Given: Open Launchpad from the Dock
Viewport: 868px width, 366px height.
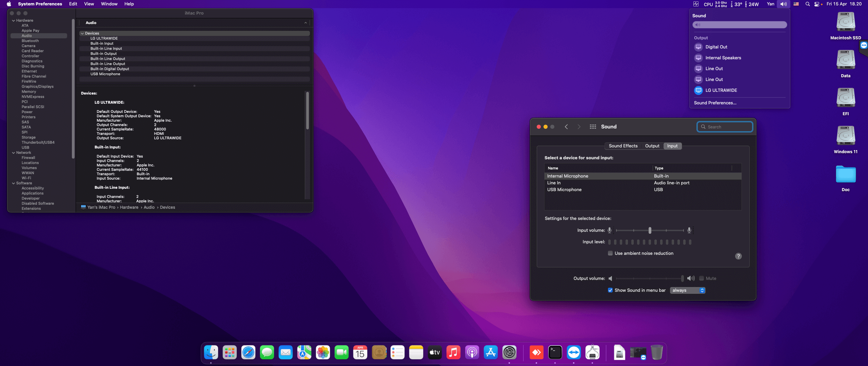Looking at the screenshot, I should (x=230, y=353).
